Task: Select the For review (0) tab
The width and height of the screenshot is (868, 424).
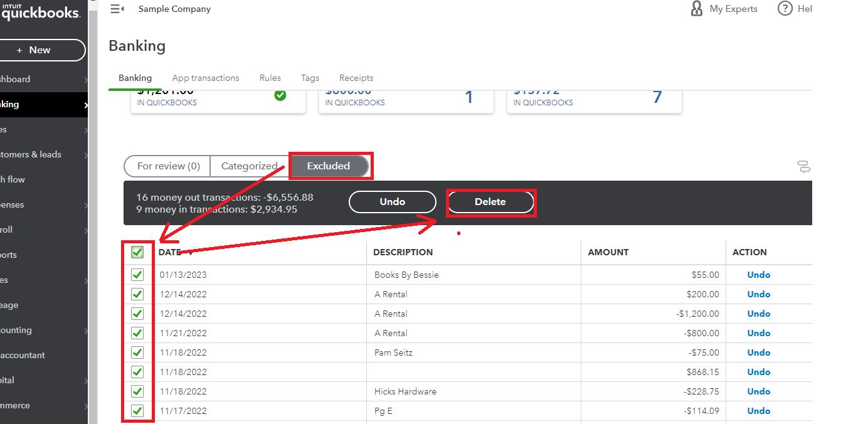Action: [x=168, y=166]
